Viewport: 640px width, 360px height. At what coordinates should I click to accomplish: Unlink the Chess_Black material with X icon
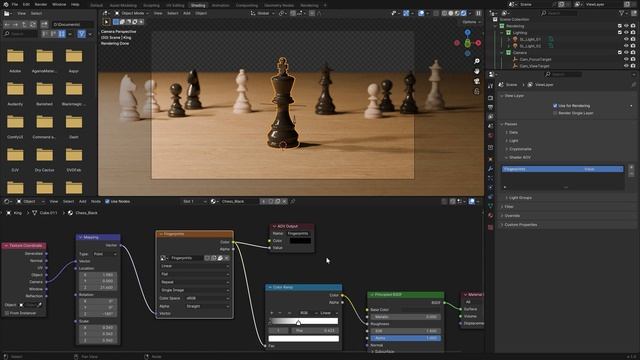point(284,201)
